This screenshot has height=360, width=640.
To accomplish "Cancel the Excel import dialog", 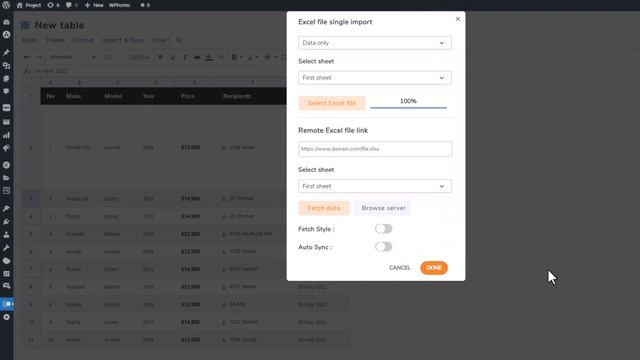I will (x=400, y=268).
